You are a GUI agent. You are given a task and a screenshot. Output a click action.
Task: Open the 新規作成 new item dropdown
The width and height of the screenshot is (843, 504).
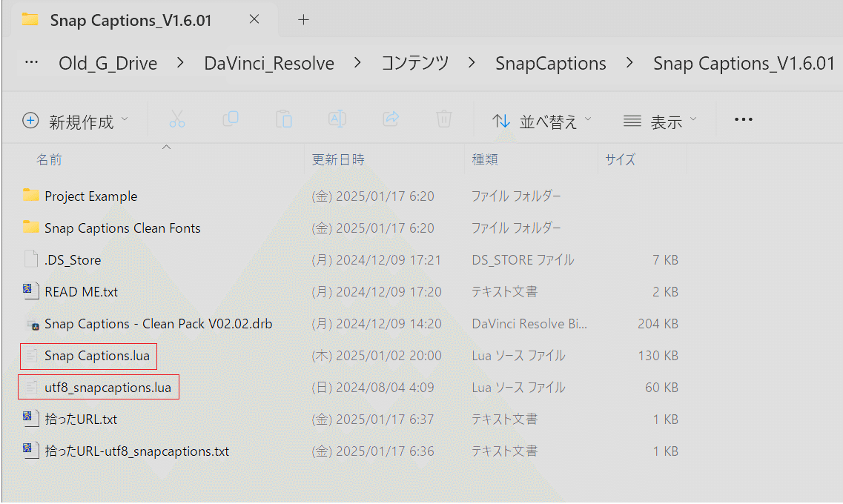click(x=76, y=120)
